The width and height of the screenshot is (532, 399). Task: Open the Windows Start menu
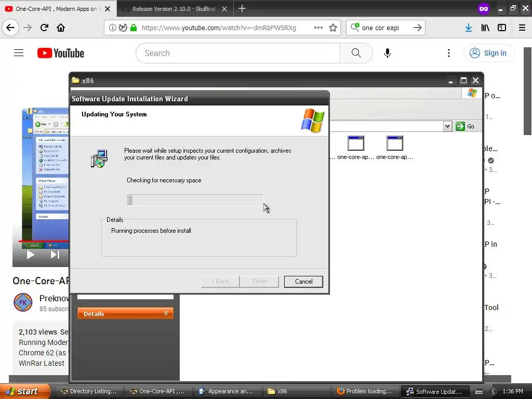(25, 391)
